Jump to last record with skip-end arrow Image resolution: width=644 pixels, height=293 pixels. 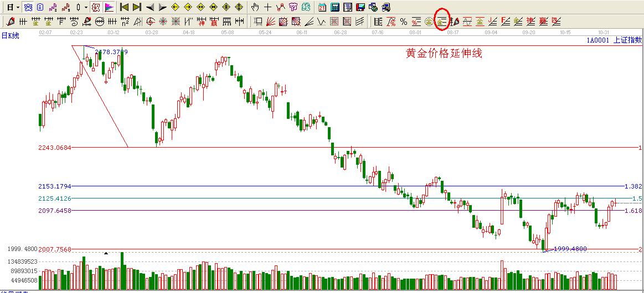click(137, 7)
